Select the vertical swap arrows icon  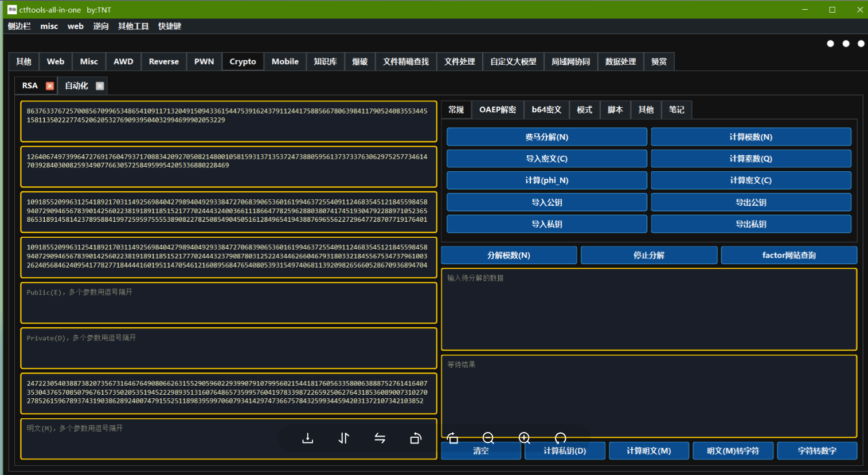(343, 438)
